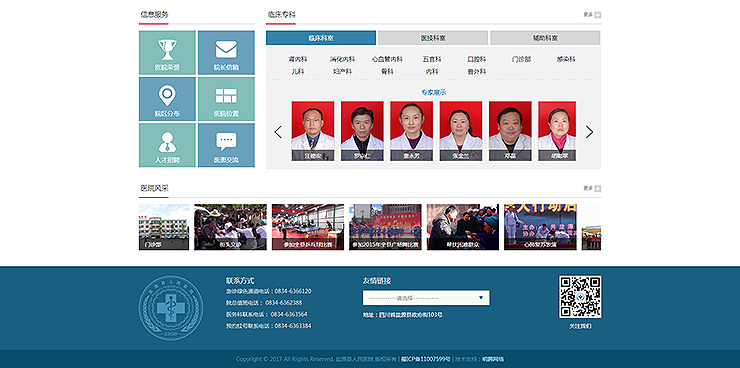Switch to the 医技科室 tab
The height and width of the screenshot is (368, 740).
point(433,38)
